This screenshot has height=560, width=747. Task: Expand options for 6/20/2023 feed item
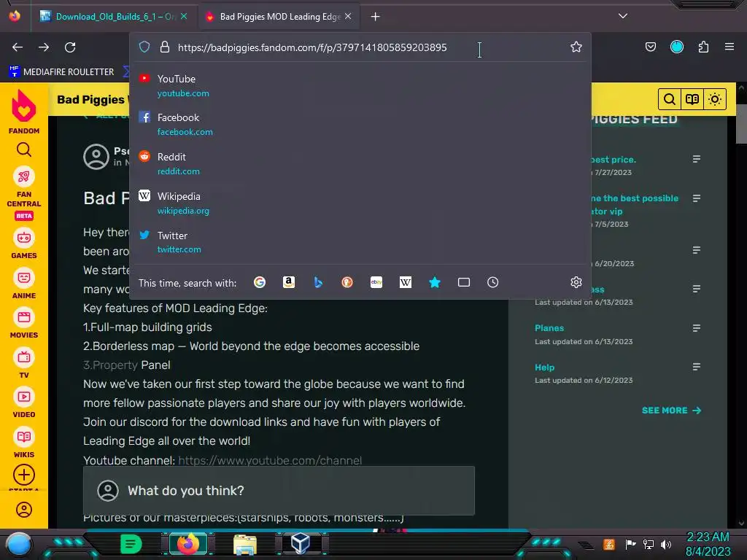696,250
